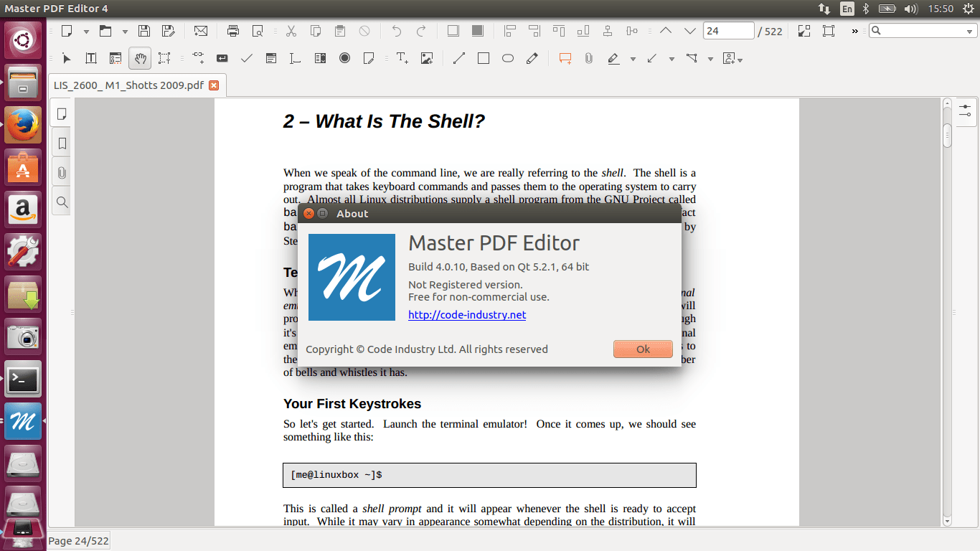Image resolution: width=980 pixels, height=551 pixels.
Task: Close the LIS_2600 PDF tab
Action: [x=214, y=85]
